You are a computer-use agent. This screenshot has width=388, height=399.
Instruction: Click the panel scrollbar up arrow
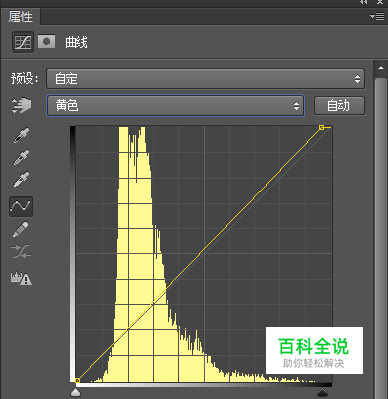tap(381, 68)
